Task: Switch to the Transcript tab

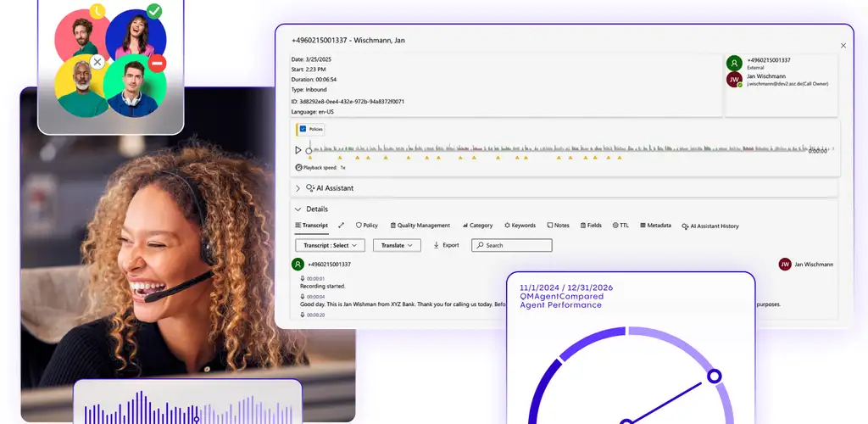Action: 311,226
